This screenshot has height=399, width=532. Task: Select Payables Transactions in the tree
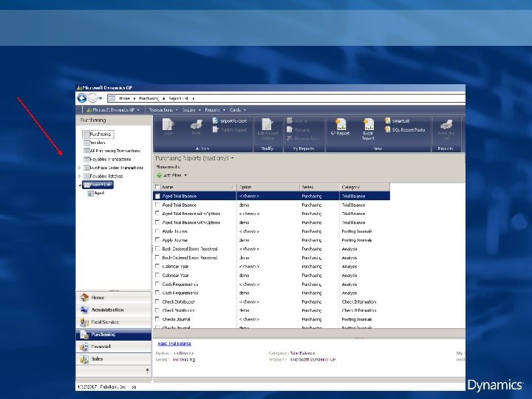point(108,159)
